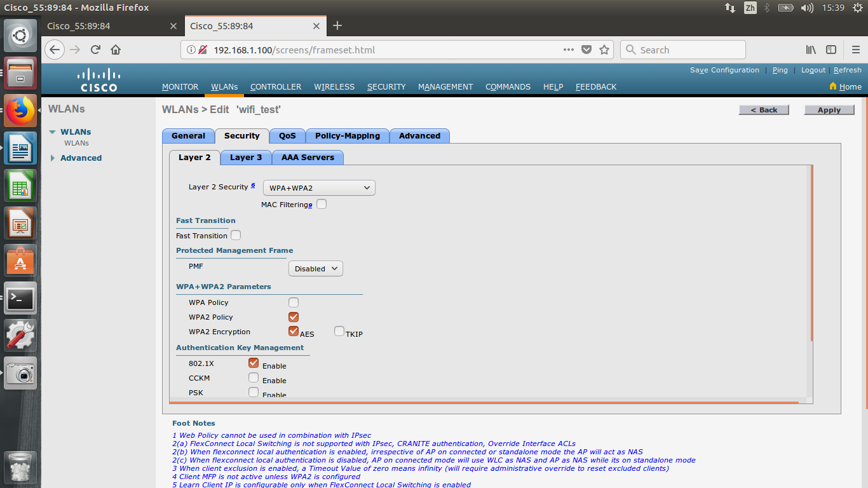The width and height of the screenshot is (868, 488).
Task: Show site information for 192.168.1.100
Action: click(x=191, y=50)
